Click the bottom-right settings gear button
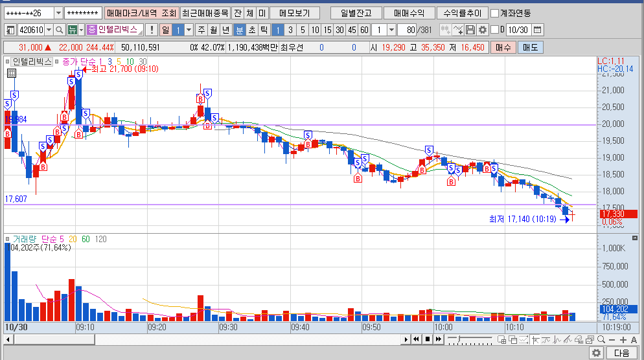The width and height of the screenshot is (644, 360). [x=596, y=353]
